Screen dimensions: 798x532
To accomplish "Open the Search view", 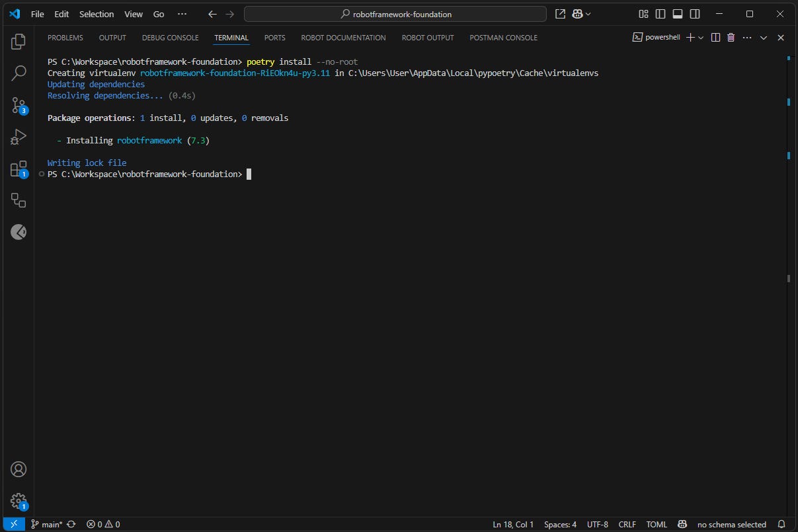I will click(19, 73).
